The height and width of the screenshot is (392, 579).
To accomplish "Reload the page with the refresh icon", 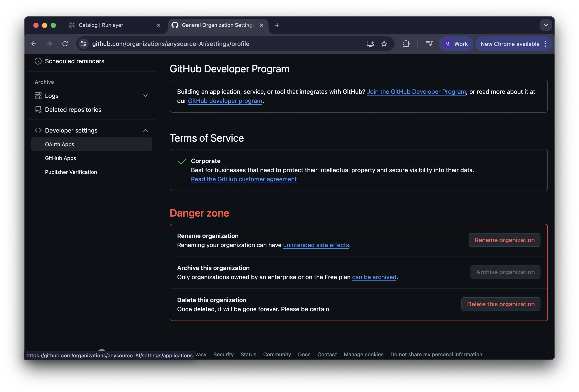I will coord(65,44).
